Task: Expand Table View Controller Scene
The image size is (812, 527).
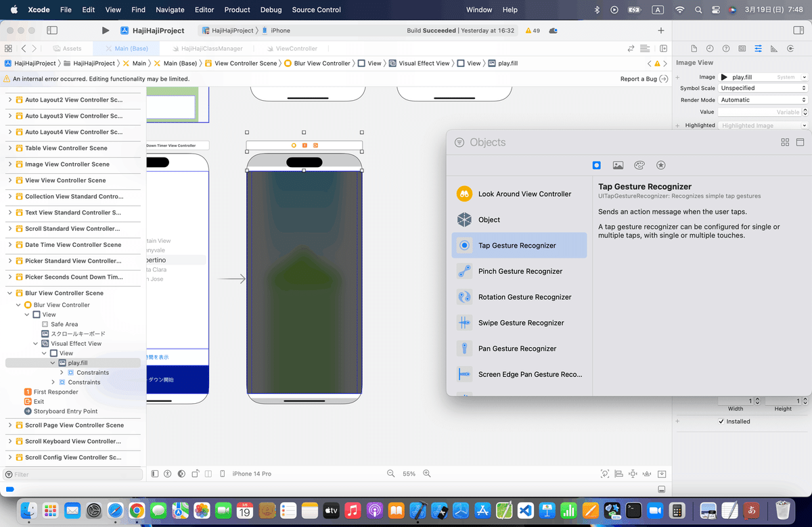Action: pyautogui.click(x=10, y=148)
